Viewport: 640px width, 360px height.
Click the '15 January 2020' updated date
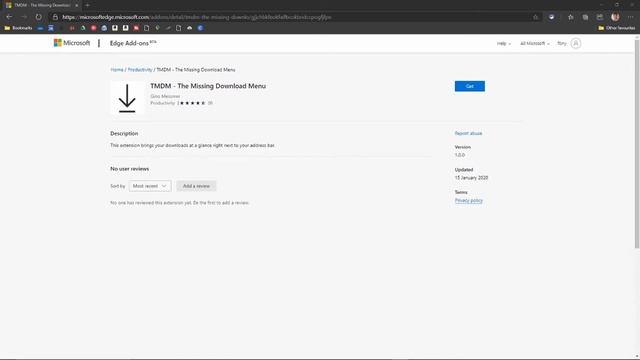[x=471, y=178]
